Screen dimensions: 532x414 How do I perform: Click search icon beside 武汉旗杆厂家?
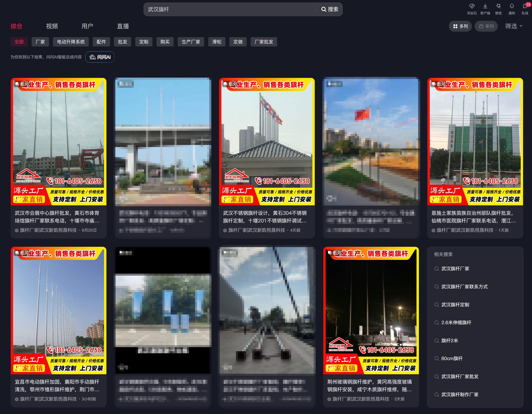point(437,269)
